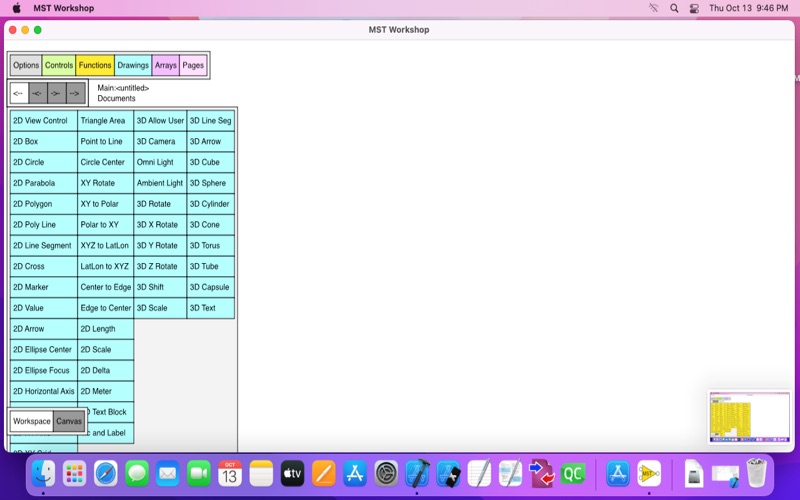Open Control Center in the menu bar
Viewport: 800px width, 500px height.
(694, 8)
